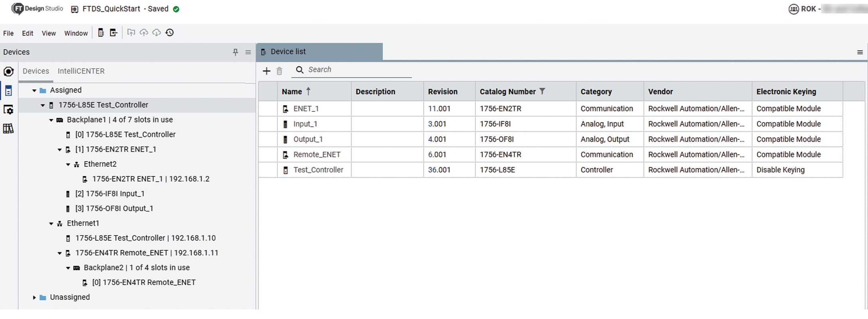Add a new device with plus icon
Image resolution: width=868 pixels, height=319 pixels.
(267, 71)
